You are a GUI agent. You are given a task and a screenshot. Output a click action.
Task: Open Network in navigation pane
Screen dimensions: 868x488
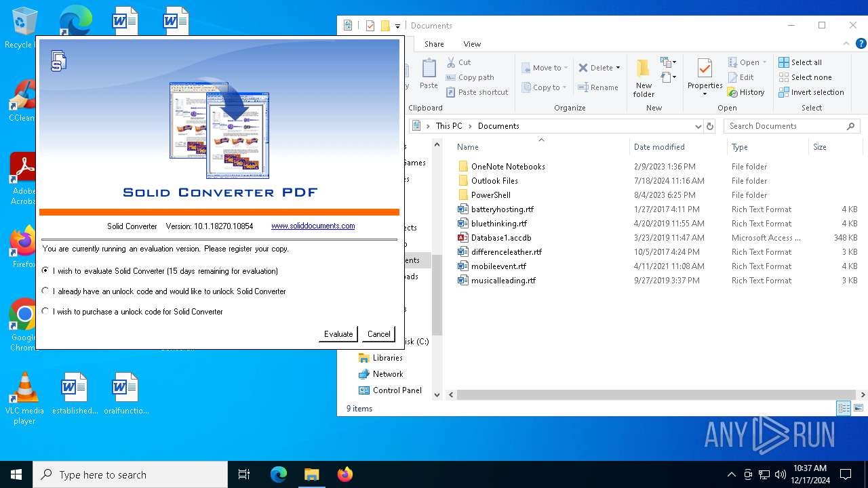387,374
